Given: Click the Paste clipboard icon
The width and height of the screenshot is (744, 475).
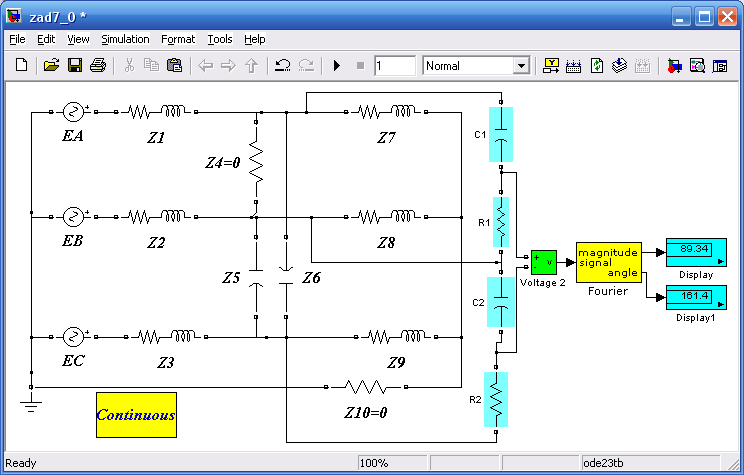Looking at the screenshot, I should [174, 65].
